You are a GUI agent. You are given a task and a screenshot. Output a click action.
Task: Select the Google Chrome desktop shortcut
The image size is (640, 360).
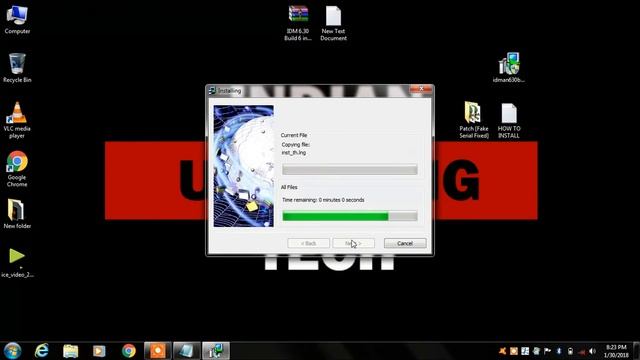[x=17, y=169]
